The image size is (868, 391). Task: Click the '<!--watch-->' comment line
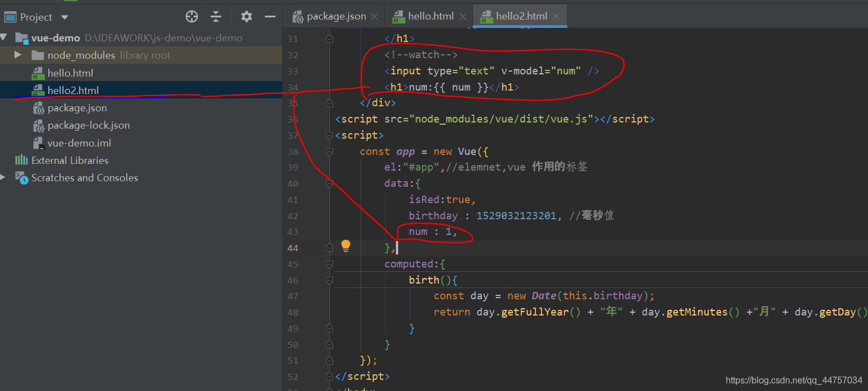[421, 55]
